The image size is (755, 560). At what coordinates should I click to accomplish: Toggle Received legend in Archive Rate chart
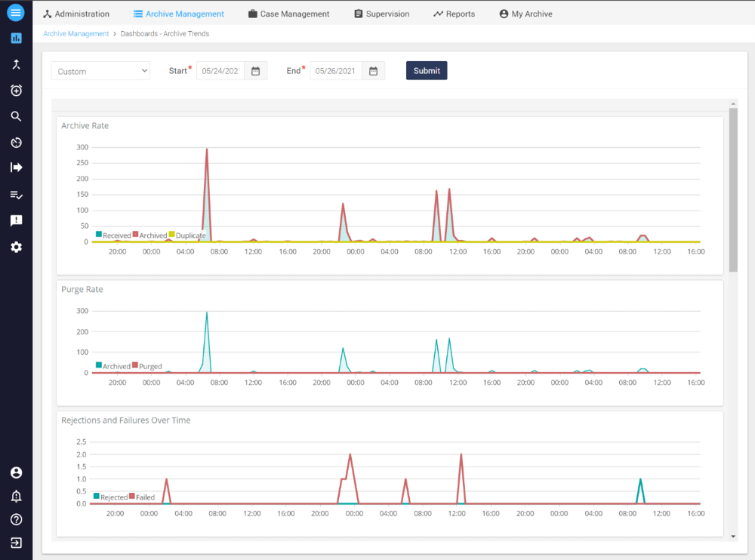113,235
